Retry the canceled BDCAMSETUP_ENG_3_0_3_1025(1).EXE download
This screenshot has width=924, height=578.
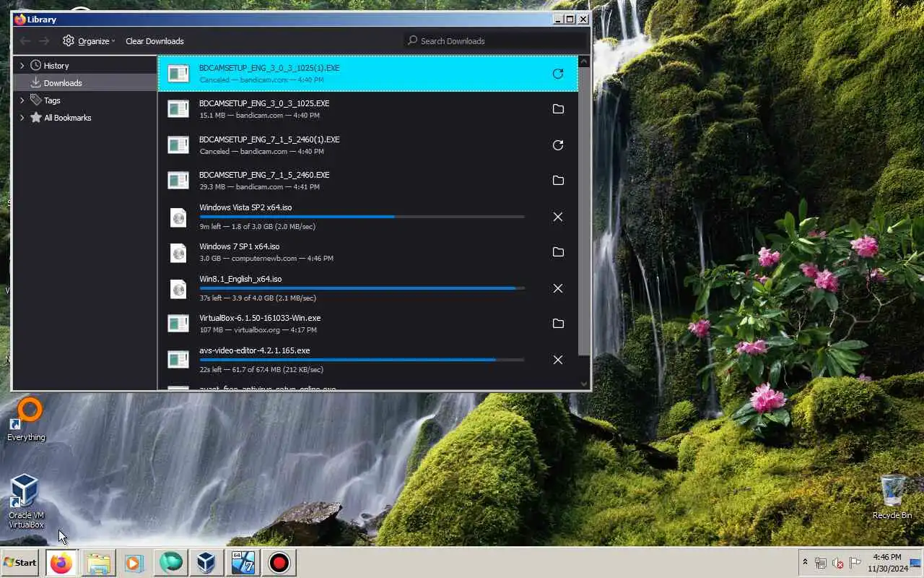pos(557,74)
